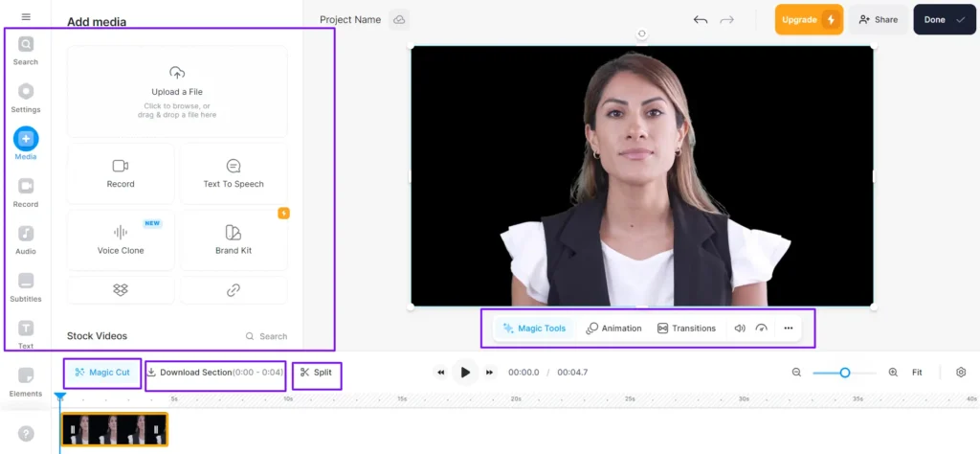Viewport: 980px width, 454px height.
Task: Open the Record sidebar tab
Action: click(26, 193)
